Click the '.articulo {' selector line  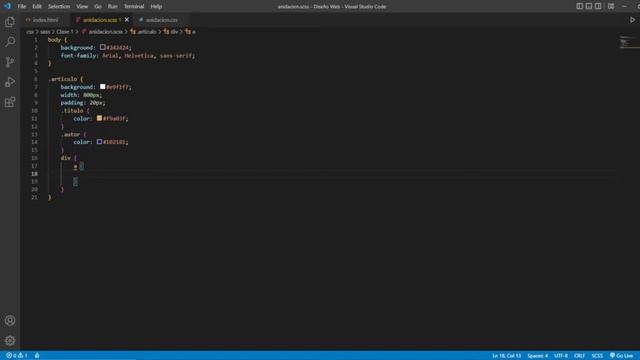[x=66, y=79]
